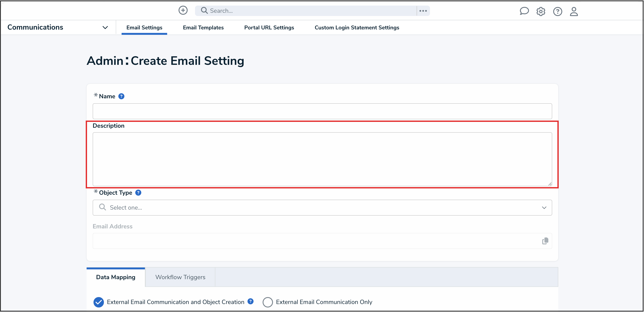This screenshot has width=644, height=312.
Task: Switch to the Email Templates tab
Action: tap(203, 27)
